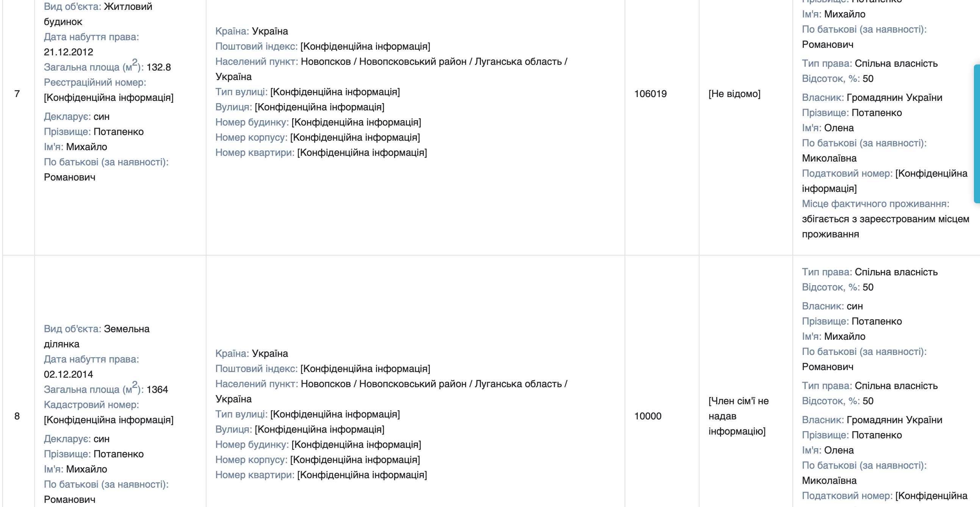The image size is (980, 507).
Task: Click row number 7 in the table
Action: 17,94
